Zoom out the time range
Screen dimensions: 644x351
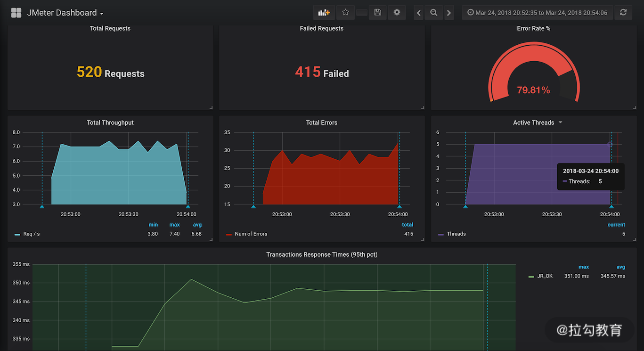(x=434, y=13)
